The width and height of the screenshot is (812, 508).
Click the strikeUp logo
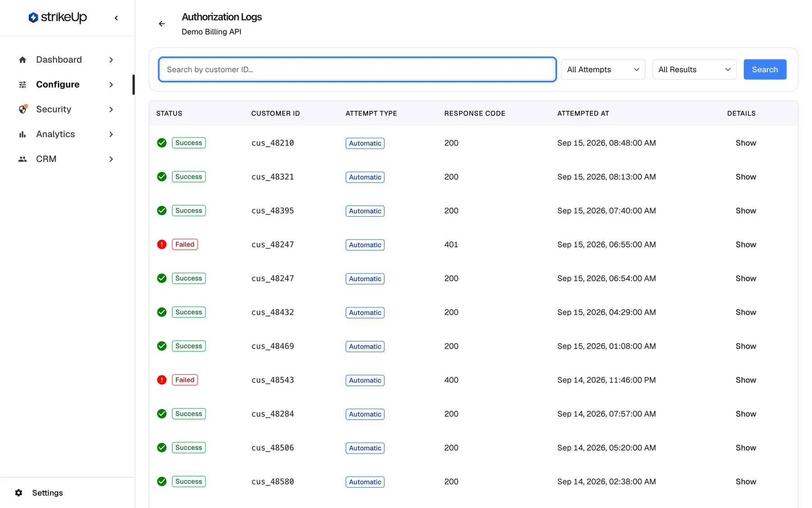pos(57,18)
